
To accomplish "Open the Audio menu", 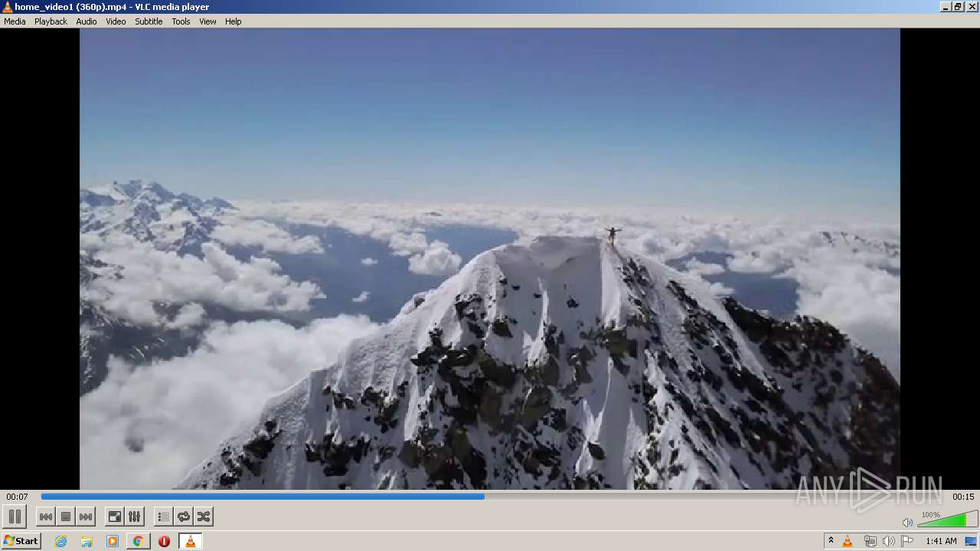I will point(86,21).
